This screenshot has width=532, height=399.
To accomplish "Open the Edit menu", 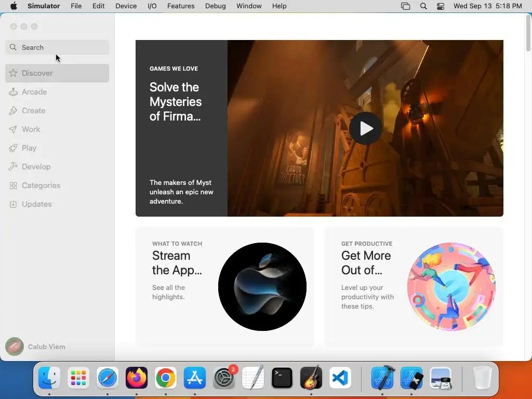I will (x=98, y=6).
